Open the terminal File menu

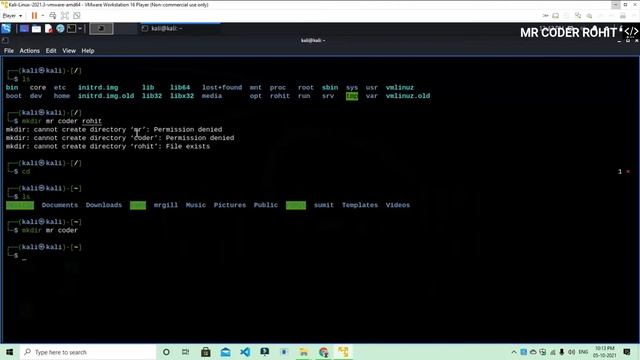[9, 51]
